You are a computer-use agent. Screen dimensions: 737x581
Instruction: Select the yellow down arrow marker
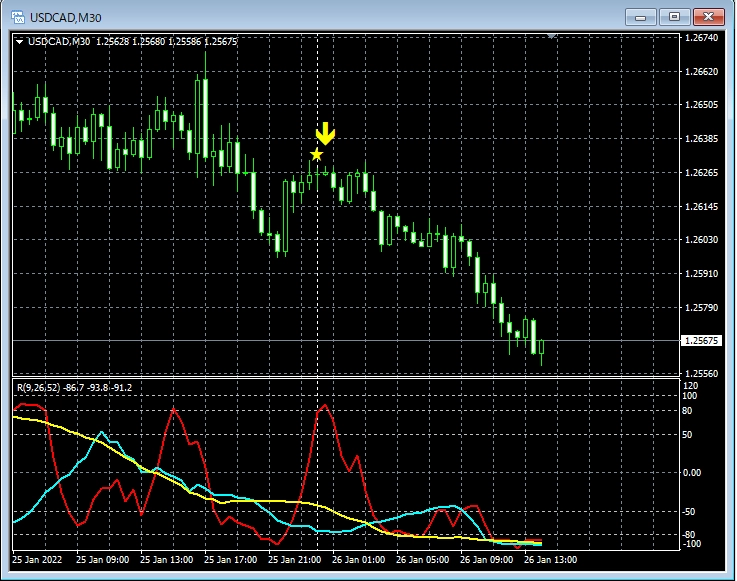pos(325,134)
